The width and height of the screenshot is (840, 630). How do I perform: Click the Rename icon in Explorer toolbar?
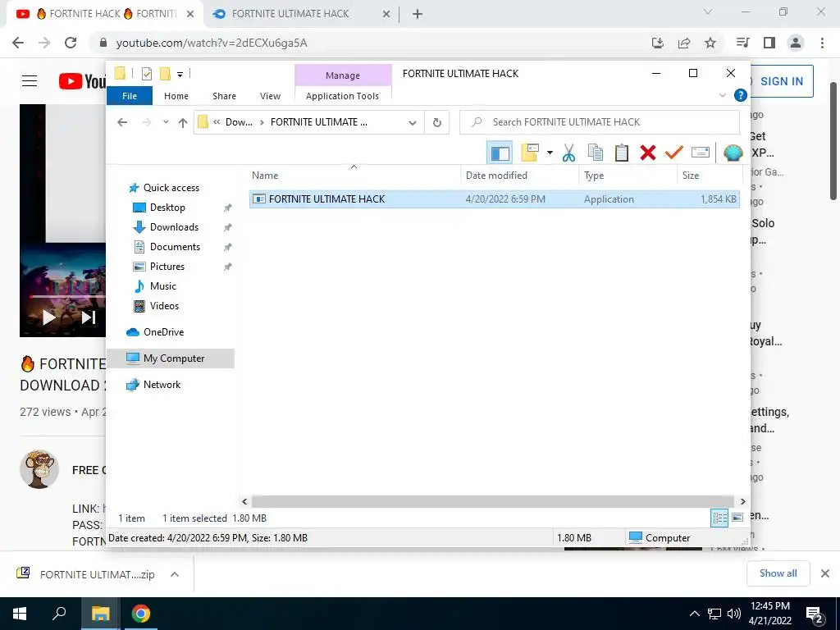tap(701, 153)
